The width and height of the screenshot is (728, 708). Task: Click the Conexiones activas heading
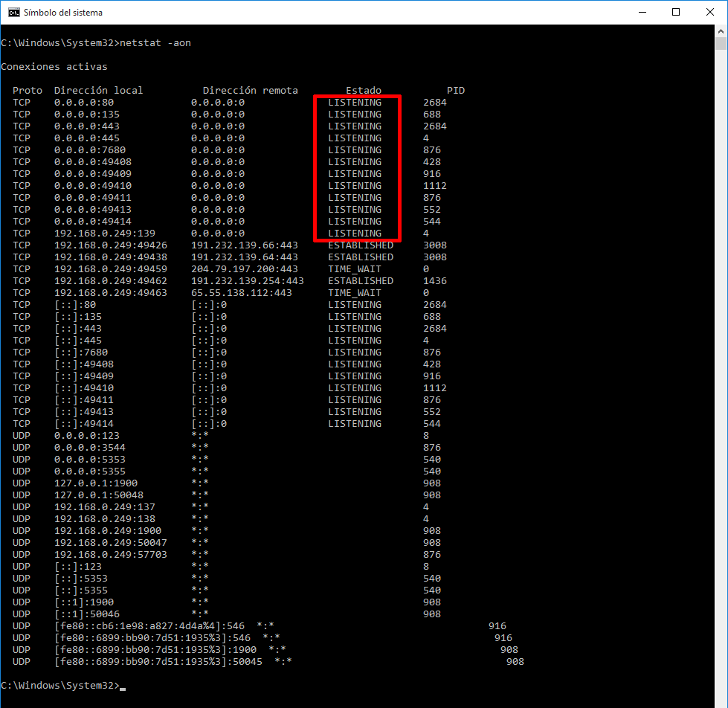(x=54, y=66)
